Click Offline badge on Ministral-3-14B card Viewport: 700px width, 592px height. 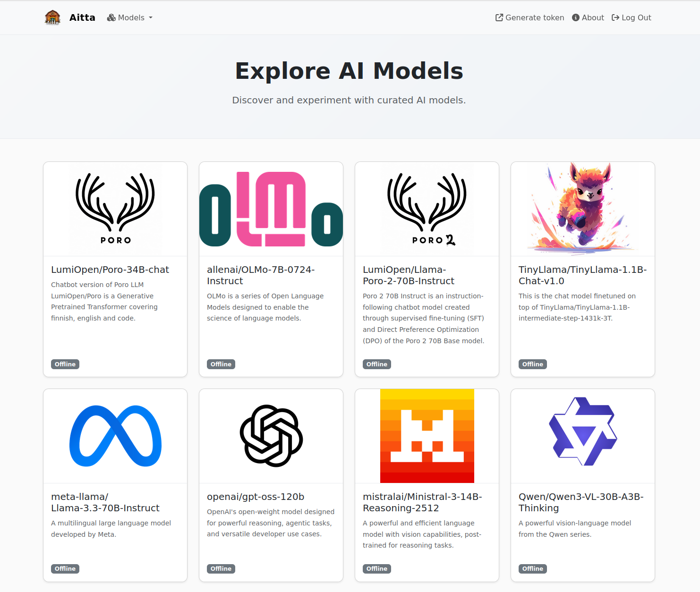point(377,568)
